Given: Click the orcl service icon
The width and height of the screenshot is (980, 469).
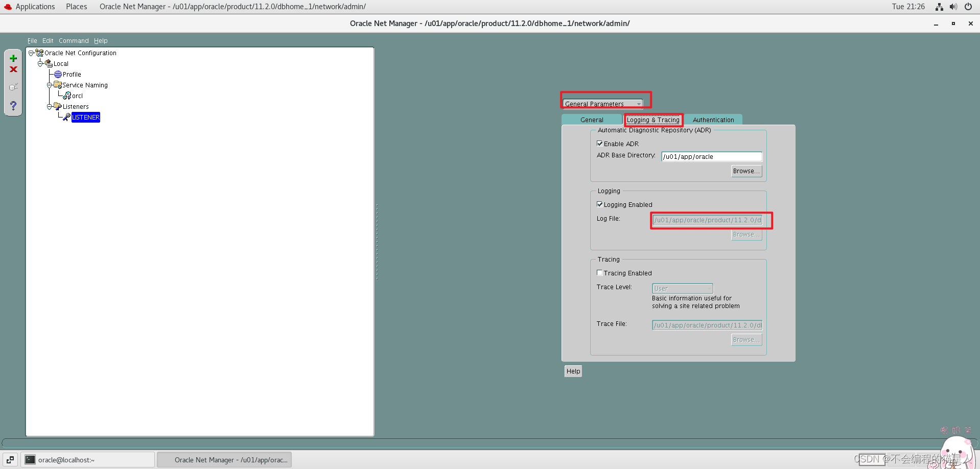Looking at the screenshot, I should coord(67,96).
